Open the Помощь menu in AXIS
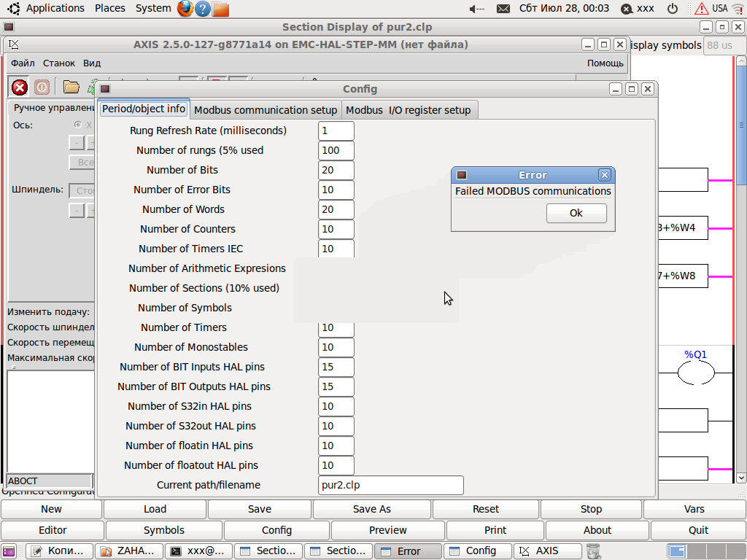This screenshot has width=747, height=560. [x=605, y=63]
